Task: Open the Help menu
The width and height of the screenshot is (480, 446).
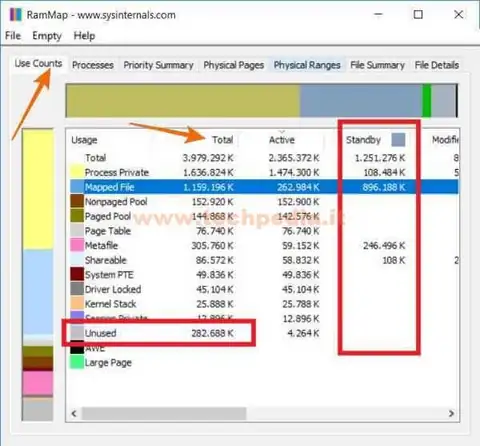Action: (84, 36)
